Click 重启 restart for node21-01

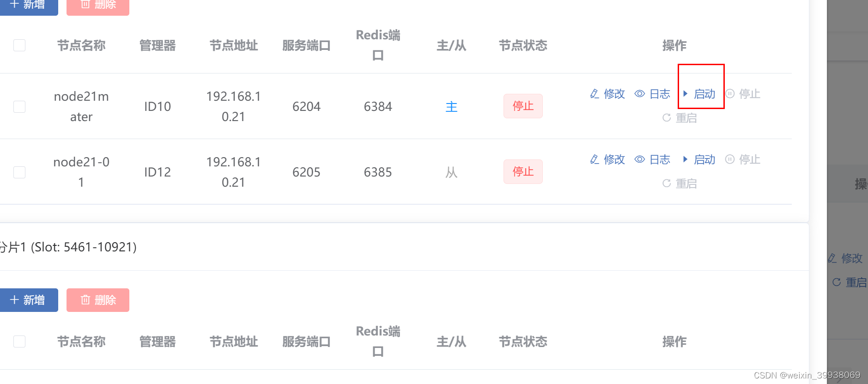[x=680, y=183]
